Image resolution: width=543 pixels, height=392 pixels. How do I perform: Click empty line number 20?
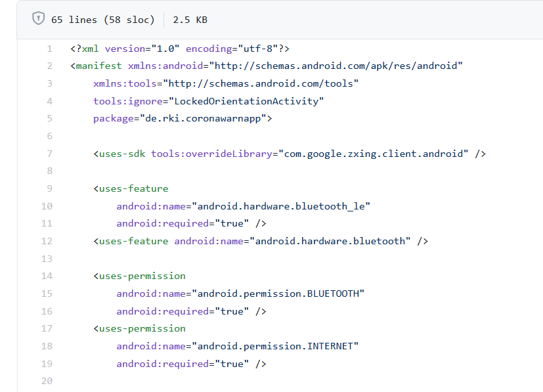pos(47,381)
